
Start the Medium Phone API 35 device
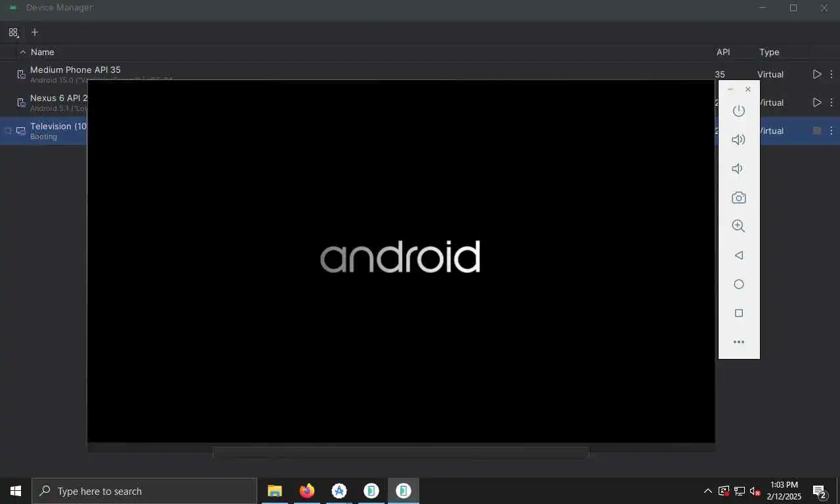[x=817, y=74]
